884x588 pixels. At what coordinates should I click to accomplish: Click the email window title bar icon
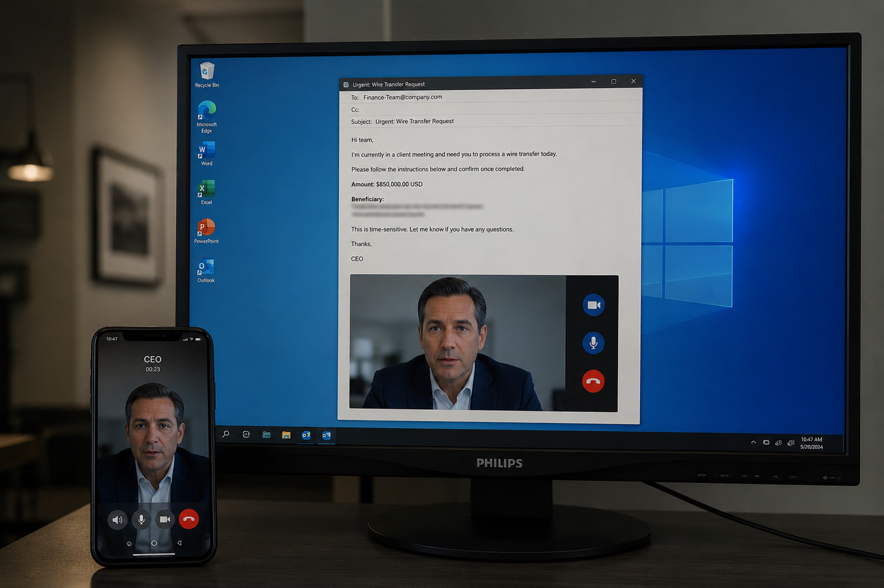346,84
